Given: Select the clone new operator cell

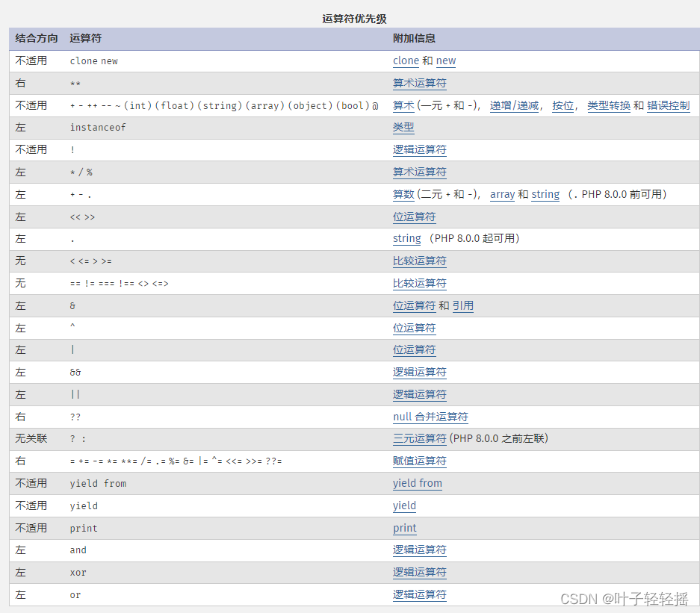Looking at the screenshot, I should coord(93,61).
